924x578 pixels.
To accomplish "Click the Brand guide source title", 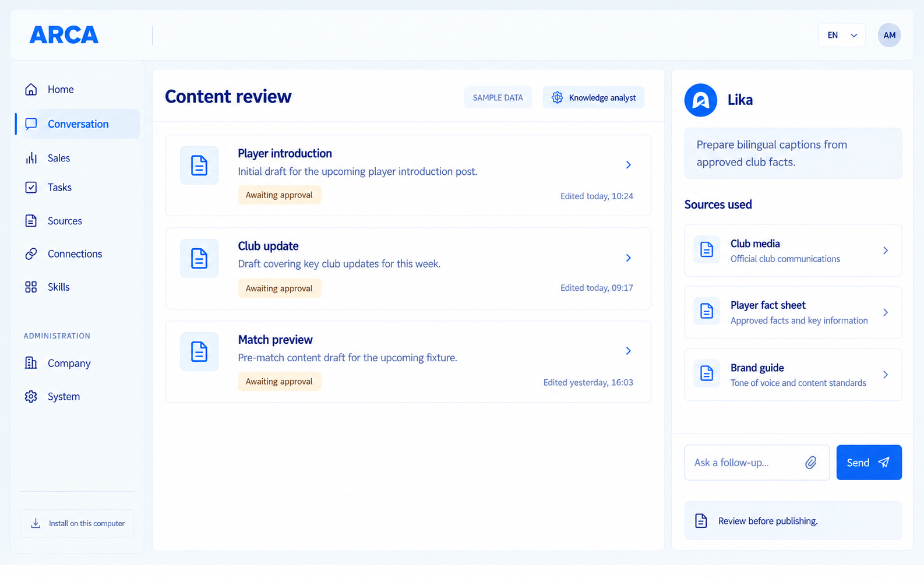I will coord(757,368).
